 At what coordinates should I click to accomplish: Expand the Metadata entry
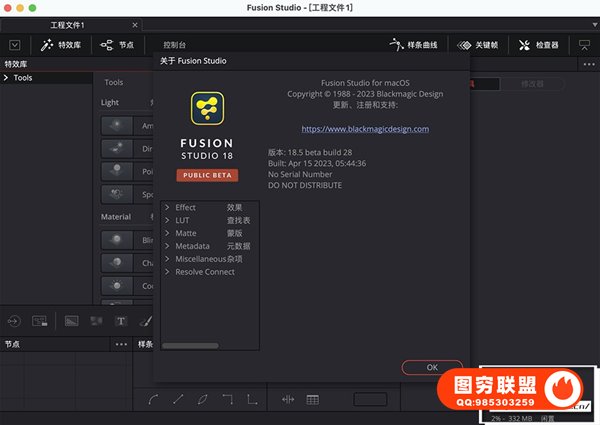(167, 246)
